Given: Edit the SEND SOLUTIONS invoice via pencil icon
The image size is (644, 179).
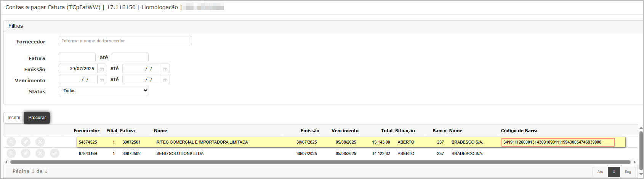Looking at the screenshot, I should click(x=26, y=153).
